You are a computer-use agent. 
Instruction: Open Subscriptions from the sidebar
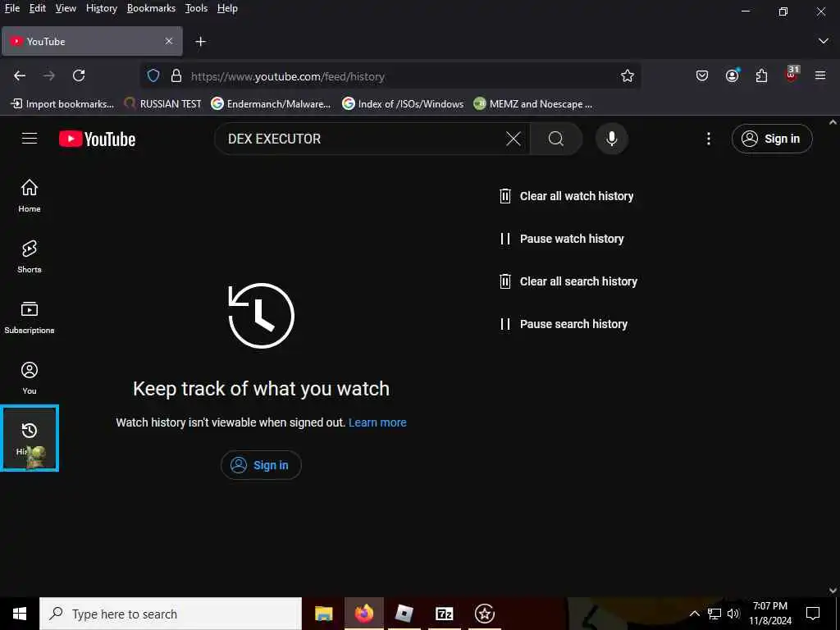click(x=30, y=317)
